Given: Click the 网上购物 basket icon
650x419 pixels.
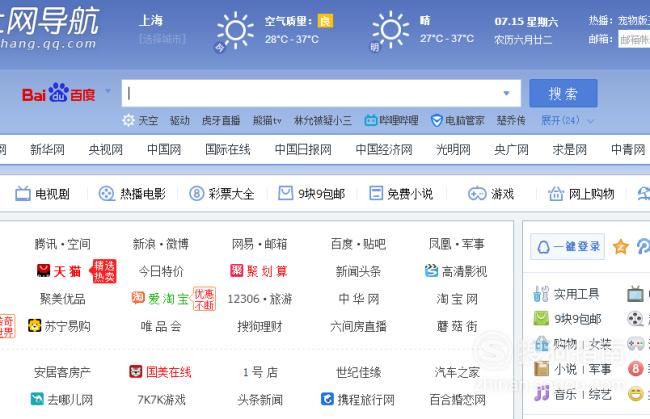Looking at the screenshot, I should point(556,194).
